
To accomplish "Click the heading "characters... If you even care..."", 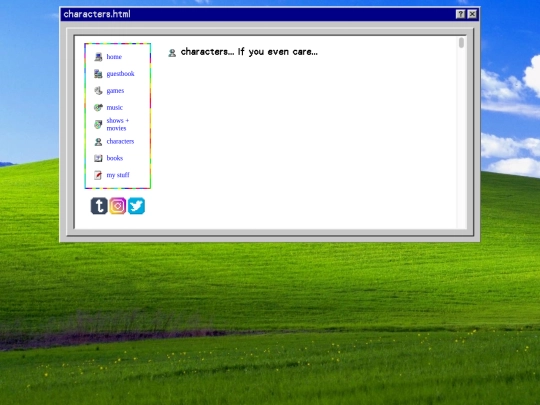I will click(x=249, y=52).
